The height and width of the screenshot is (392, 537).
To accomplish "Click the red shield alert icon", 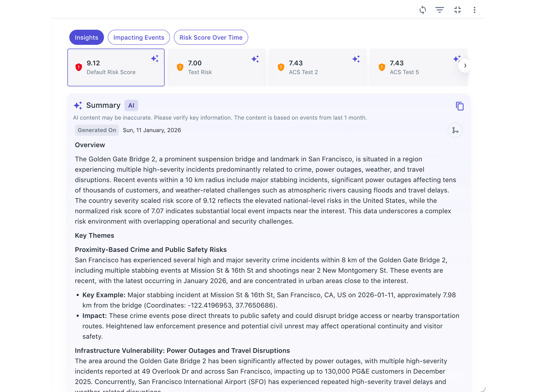I will tap(79, 67).
